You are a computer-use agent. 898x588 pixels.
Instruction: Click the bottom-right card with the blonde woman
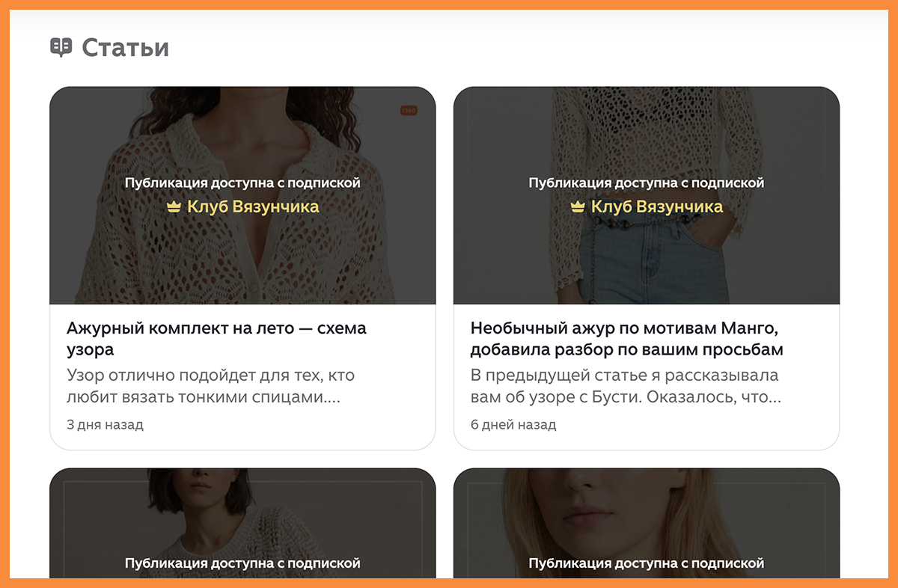(647, 523)
